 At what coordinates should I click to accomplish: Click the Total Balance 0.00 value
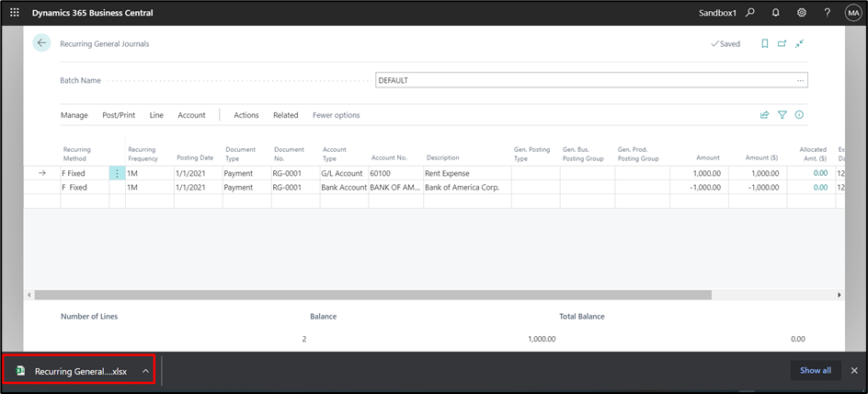pos(798,339)
